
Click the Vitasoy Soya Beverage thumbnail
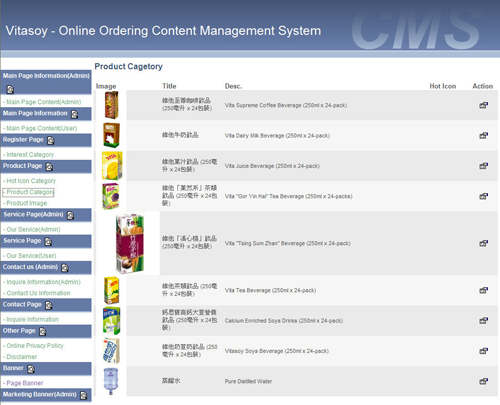pyautogui.click(x=111, y=351)
